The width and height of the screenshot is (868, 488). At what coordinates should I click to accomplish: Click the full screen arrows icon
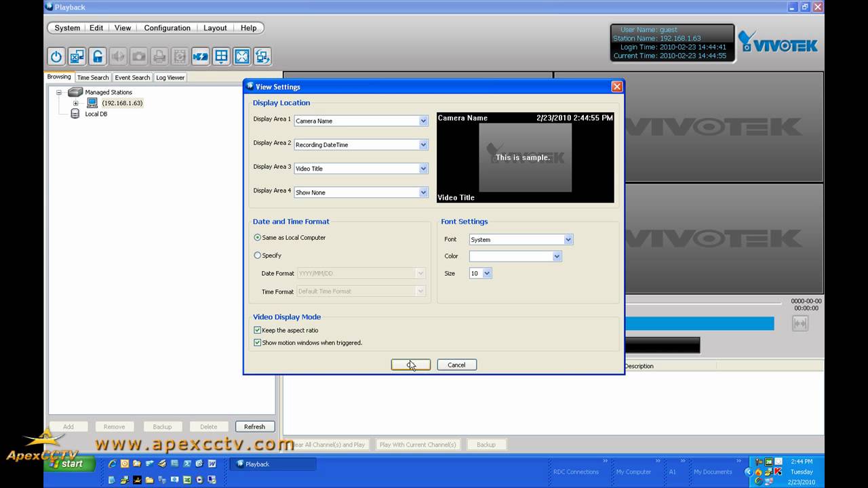tap(242, 57)
